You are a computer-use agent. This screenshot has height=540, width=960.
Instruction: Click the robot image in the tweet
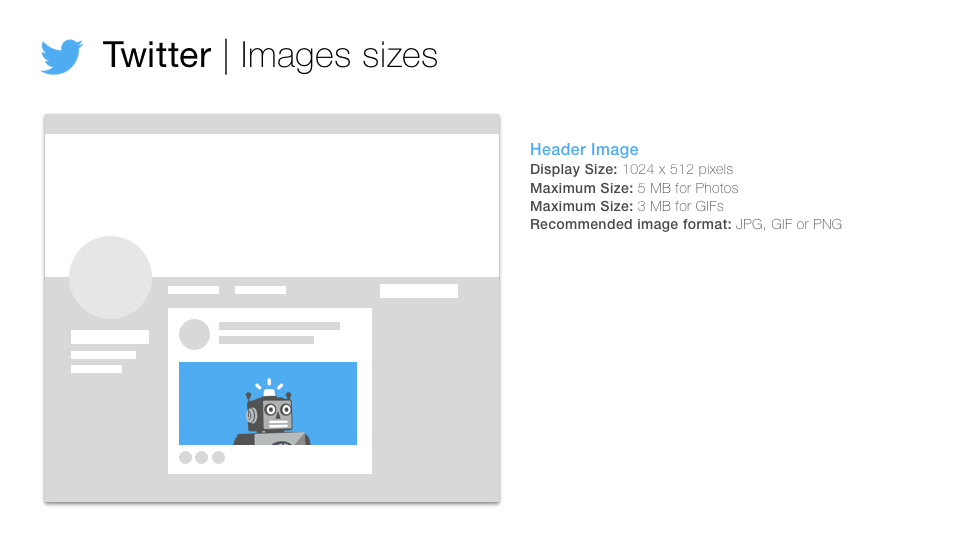point(268,403)
